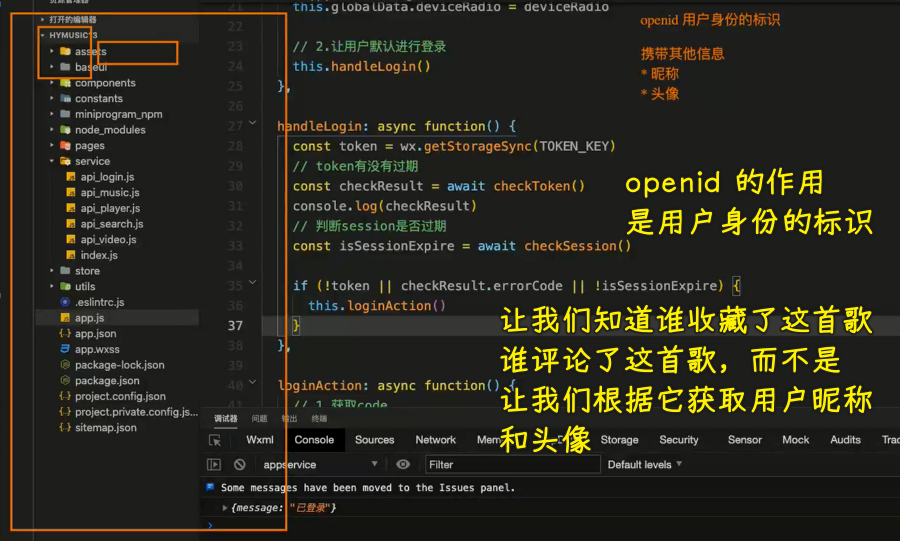900x541 pixels.
Task: Expand the node_modules folder arrow
Action: 52,130
